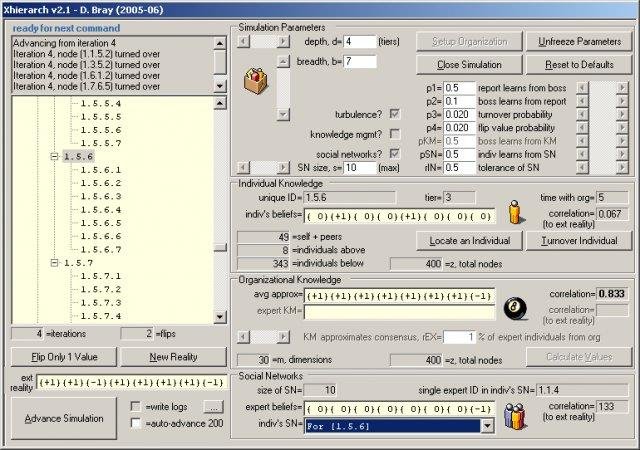This screenshot has width=640, height=450.
Task: Click the depth d input field
Action: pyautogui.click(x=360, y=42)
